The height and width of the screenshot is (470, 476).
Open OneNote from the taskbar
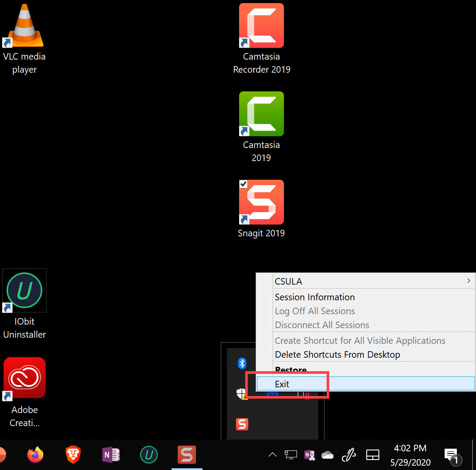click(x=111, y=455)
